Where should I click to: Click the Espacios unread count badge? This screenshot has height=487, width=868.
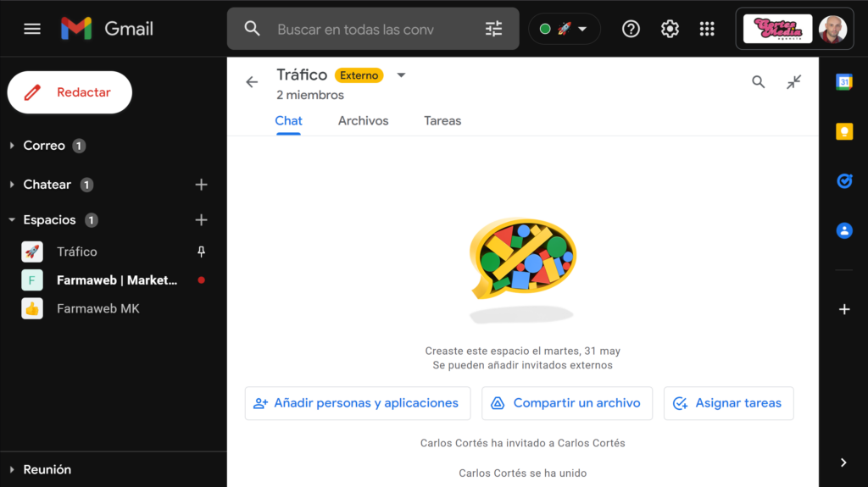(x=92, y=219)
